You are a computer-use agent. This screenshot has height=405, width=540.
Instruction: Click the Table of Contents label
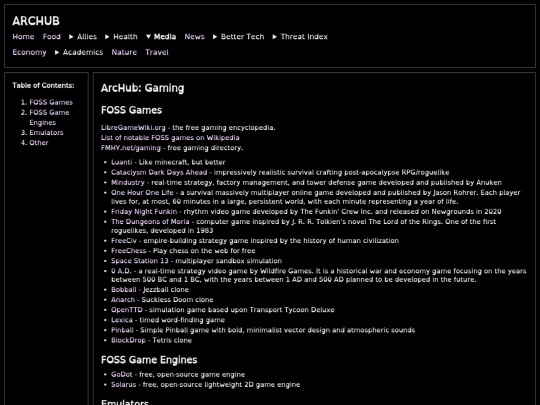tap(43, 85)
